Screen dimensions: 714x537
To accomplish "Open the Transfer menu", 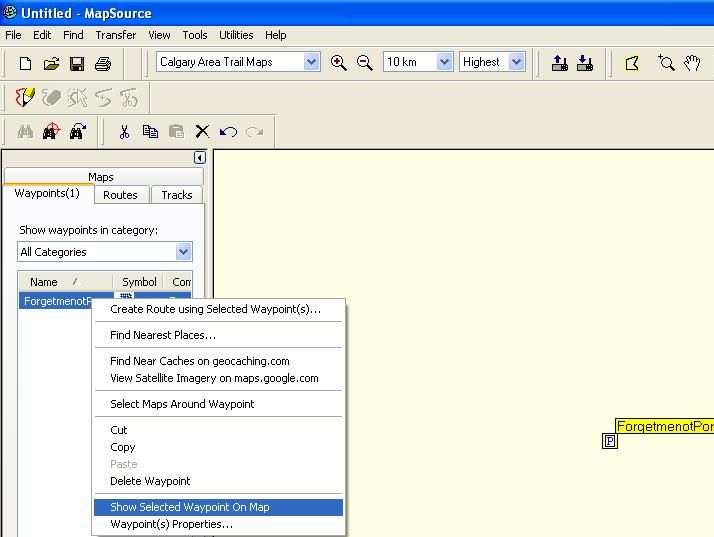I will coord(115,35).
